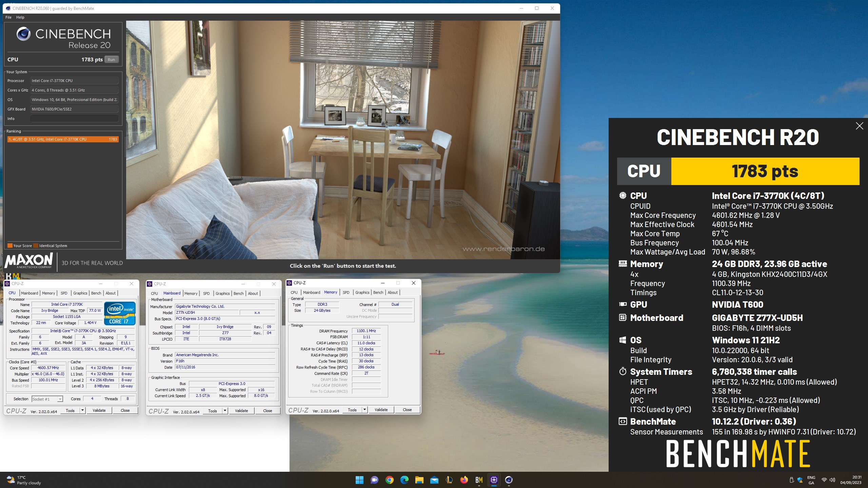Viewport: 868px width, 488px height.
Task: Open League of Legends taskbar icon
Action: click(449, 480)
